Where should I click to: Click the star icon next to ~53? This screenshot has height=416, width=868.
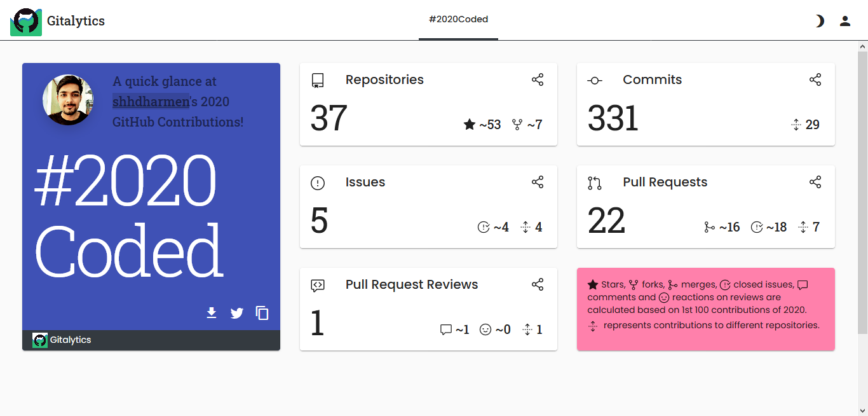point(470,125)
